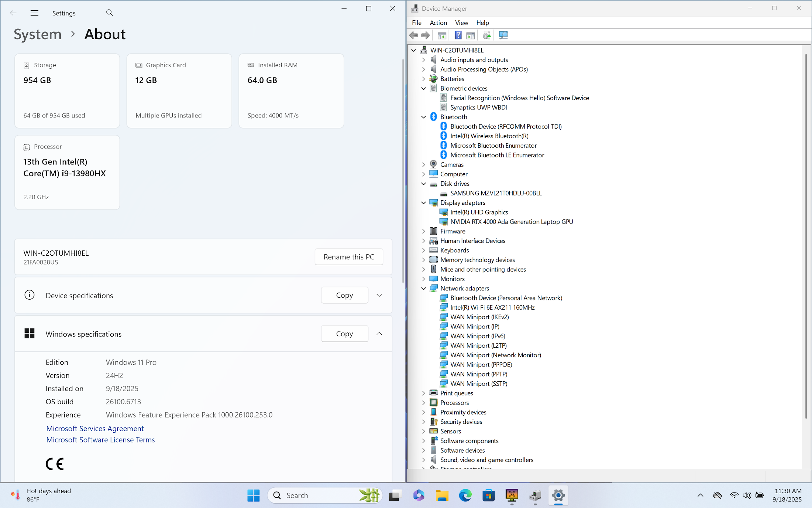812x508 pixels.
Task: Open the File menu in Device Manager
Action: (x=417, y=23)
